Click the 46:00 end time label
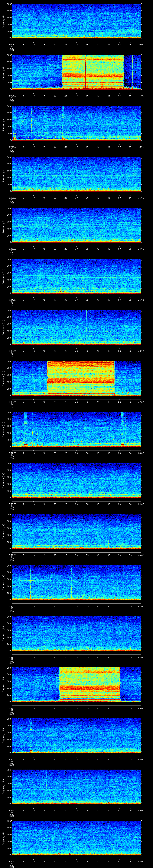Viewport: 153px width, 868px height. (141, 861)
